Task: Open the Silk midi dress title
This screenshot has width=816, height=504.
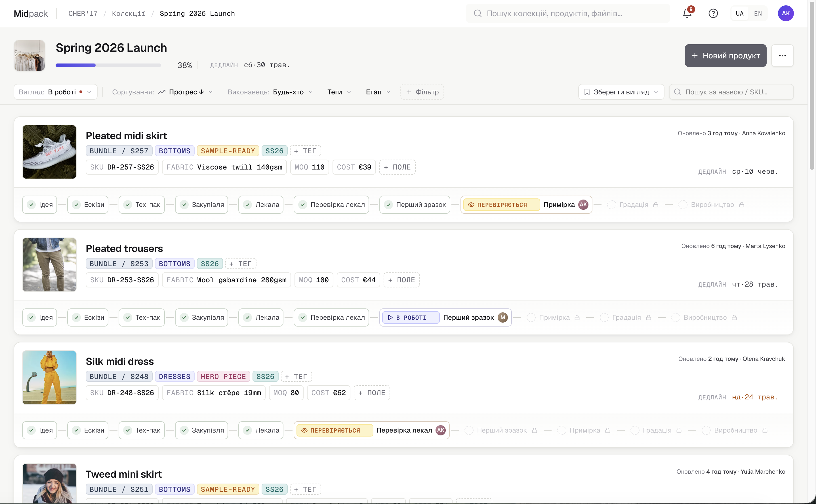Action: (120, 361)
